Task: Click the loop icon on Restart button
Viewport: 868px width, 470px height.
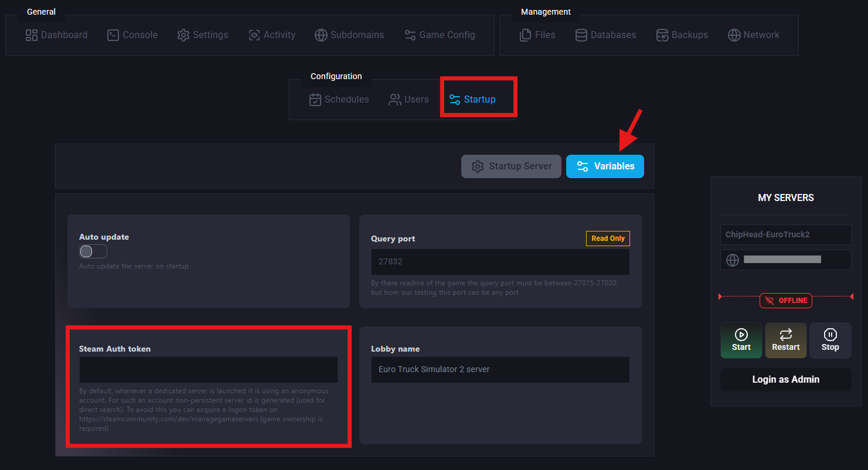Action: pos(786,335)
